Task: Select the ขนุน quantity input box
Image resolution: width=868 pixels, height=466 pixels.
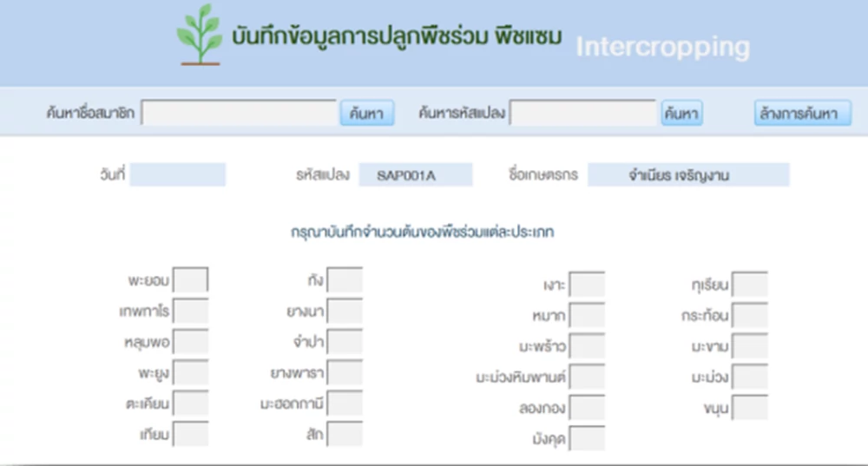Action: pos(750,407)
